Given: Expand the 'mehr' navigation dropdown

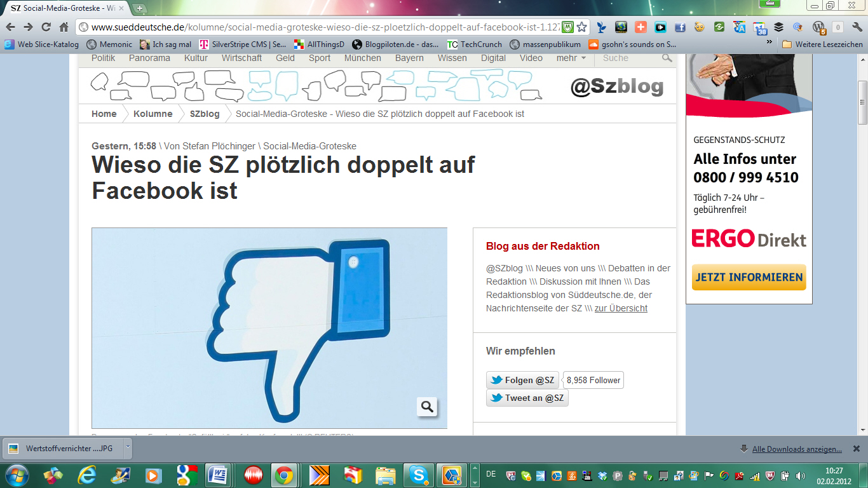Looking at the screenshot, I should 571,58.
